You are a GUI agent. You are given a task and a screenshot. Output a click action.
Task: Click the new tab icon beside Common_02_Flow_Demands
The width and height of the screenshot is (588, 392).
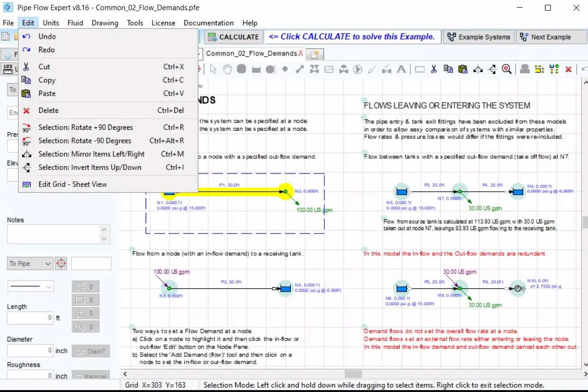(315, 54)
